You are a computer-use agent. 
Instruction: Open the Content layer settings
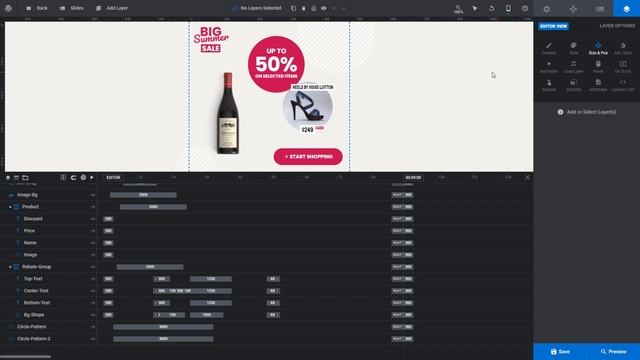[x=549, y=48]
